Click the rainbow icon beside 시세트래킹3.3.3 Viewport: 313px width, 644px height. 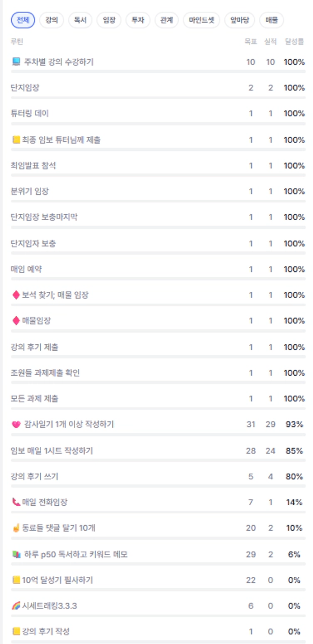point(16,606)
